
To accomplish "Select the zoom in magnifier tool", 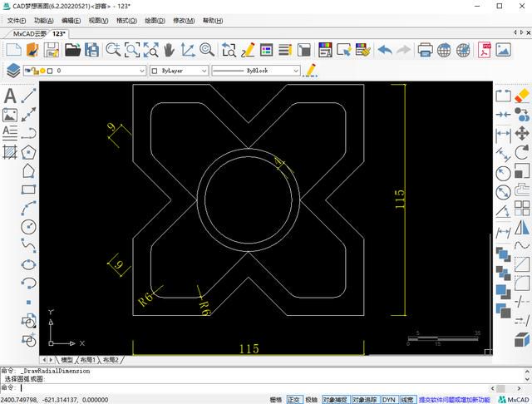I will point(113,50).
